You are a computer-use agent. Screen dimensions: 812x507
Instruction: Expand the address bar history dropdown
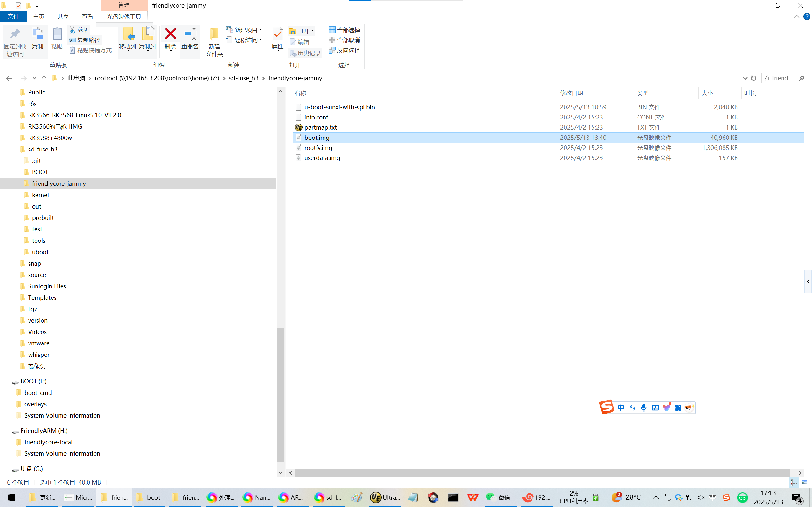pos(745,78)
